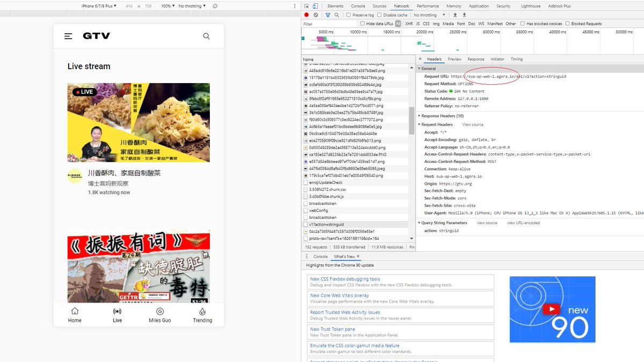Rotate device via the rotate icon

coord(215,6)
